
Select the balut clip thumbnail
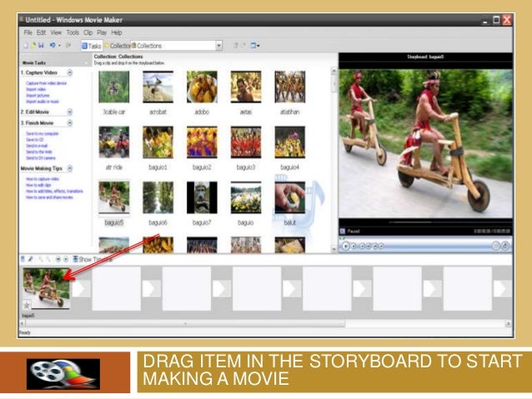(x=289, y=197)
